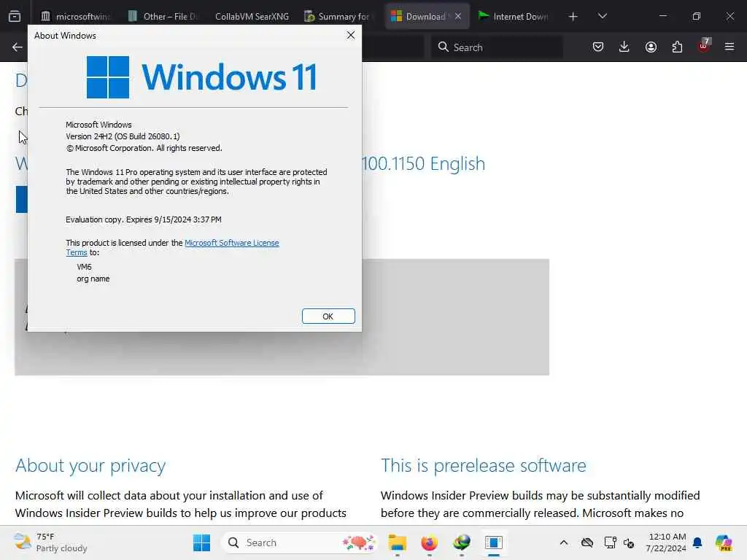Click the 'org name' text
Screen dimensions: 747x560
(93, 279)
